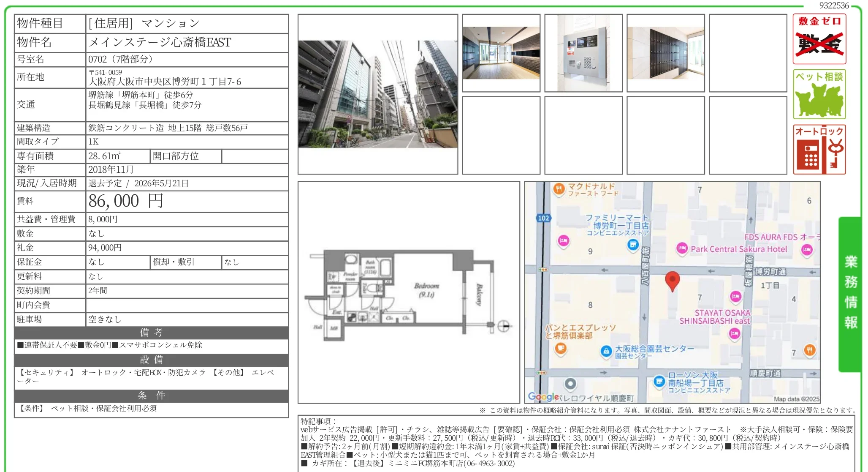The width and height of the screenshot is (868, 472).
Task: Click route 102 road sign icon
Action: pos(543,218)
